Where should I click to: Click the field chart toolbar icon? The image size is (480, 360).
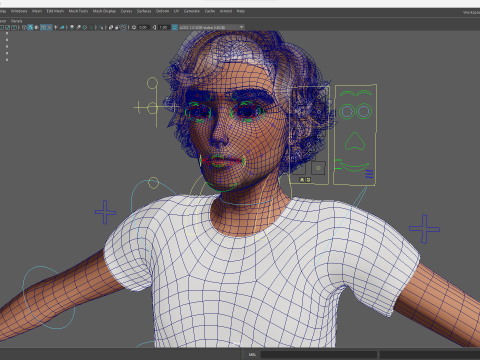click(1, 27)
